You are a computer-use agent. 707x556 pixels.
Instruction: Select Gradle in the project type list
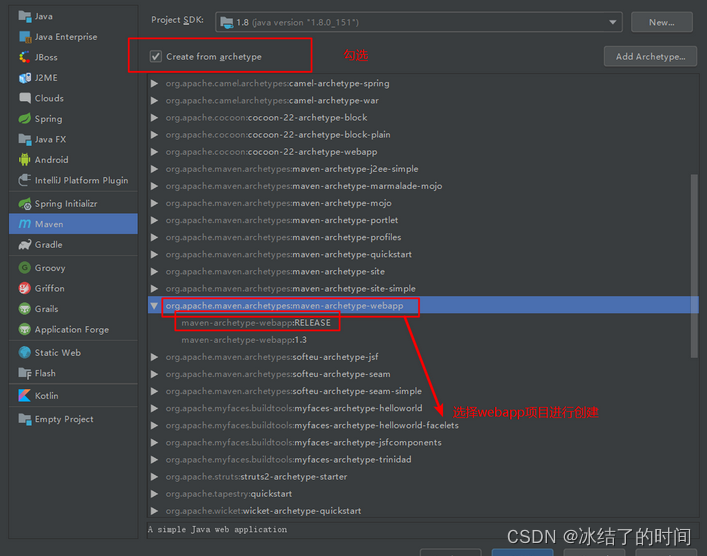click(x=73, y=244)
